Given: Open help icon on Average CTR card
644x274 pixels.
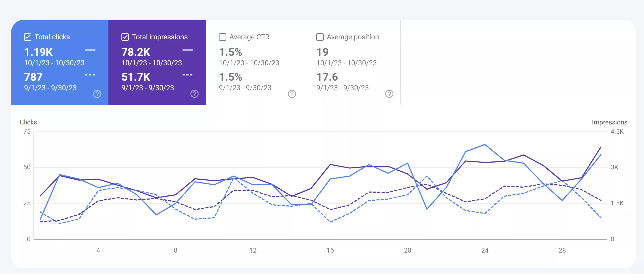Looking at the screenshot, I should 292,94.
